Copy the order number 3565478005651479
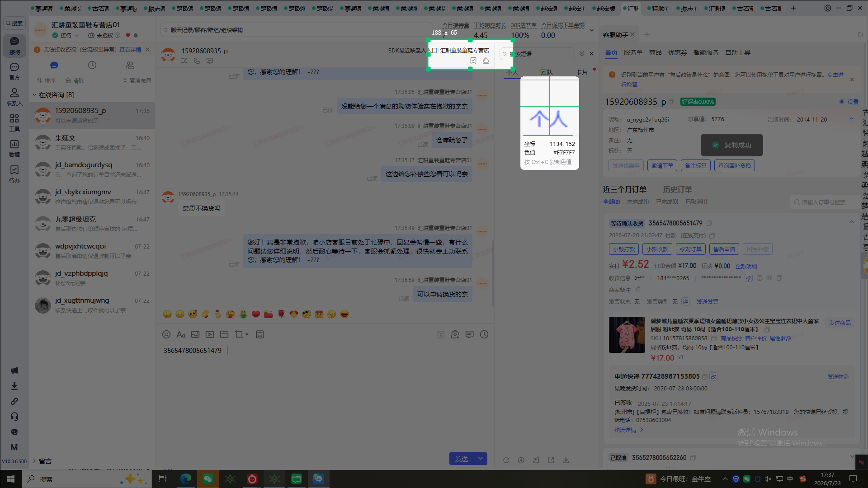868x488 pixels. 709,223
